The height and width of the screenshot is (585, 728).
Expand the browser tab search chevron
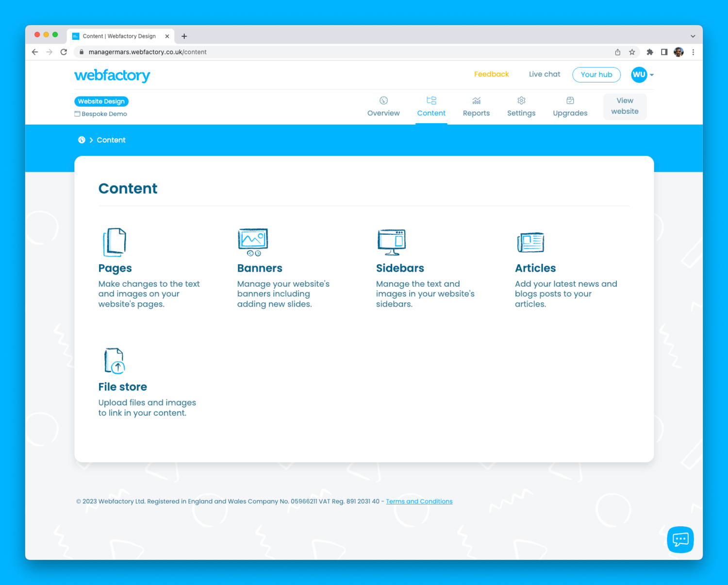point(693,36)
